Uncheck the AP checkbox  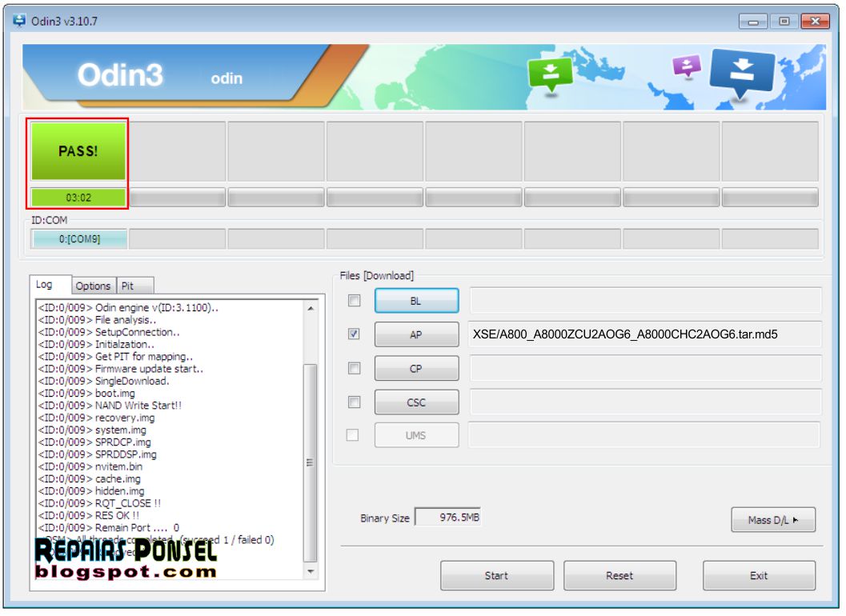[354, 334]
